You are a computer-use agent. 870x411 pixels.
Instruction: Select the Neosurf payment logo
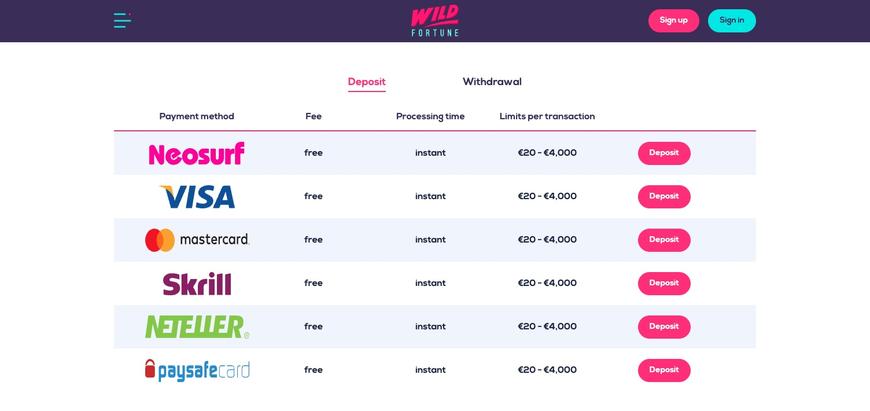196,154
